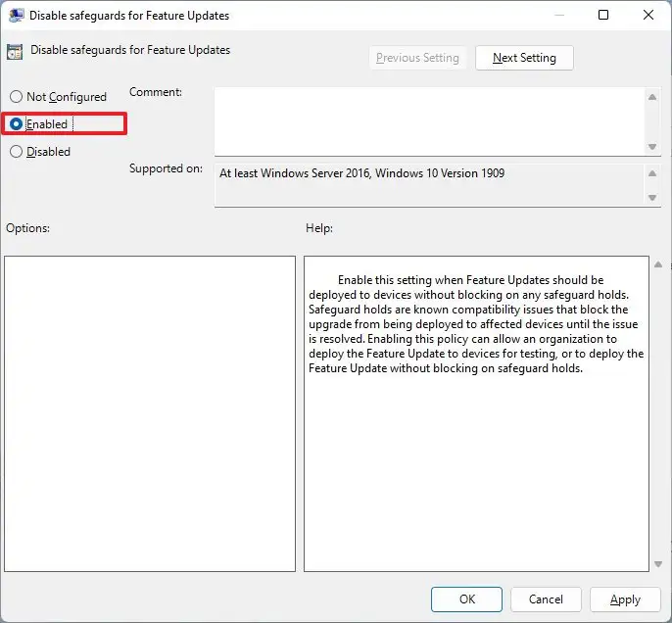This screenshot has height=623, width=672.
Task: Choose the Enabled radio button
Action: coord(16,124)
